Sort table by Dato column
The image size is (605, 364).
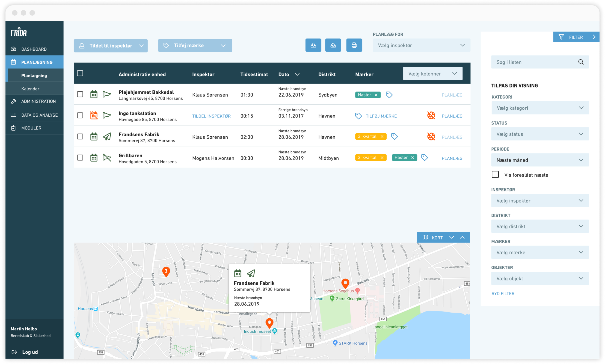point(289,74)
